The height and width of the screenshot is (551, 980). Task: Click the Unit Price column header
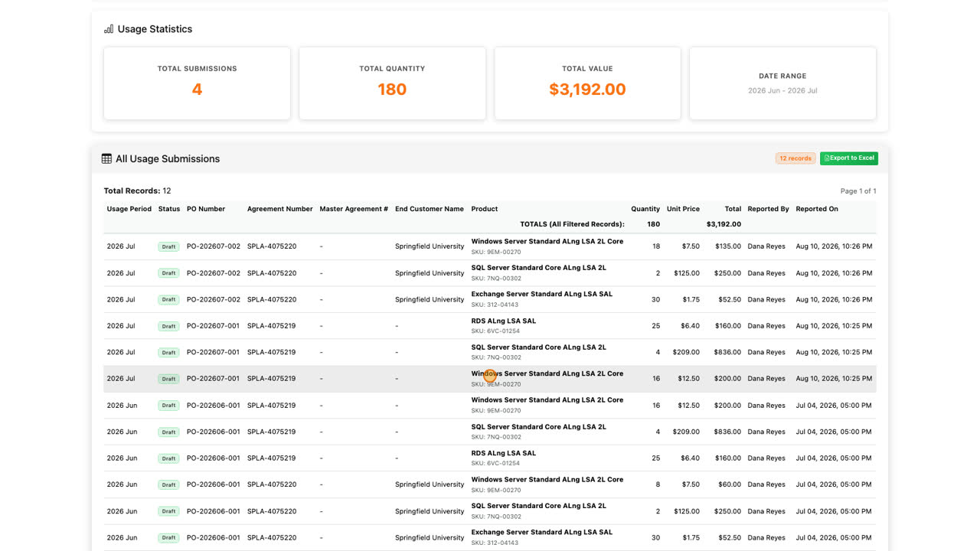(x=683, y=209)
